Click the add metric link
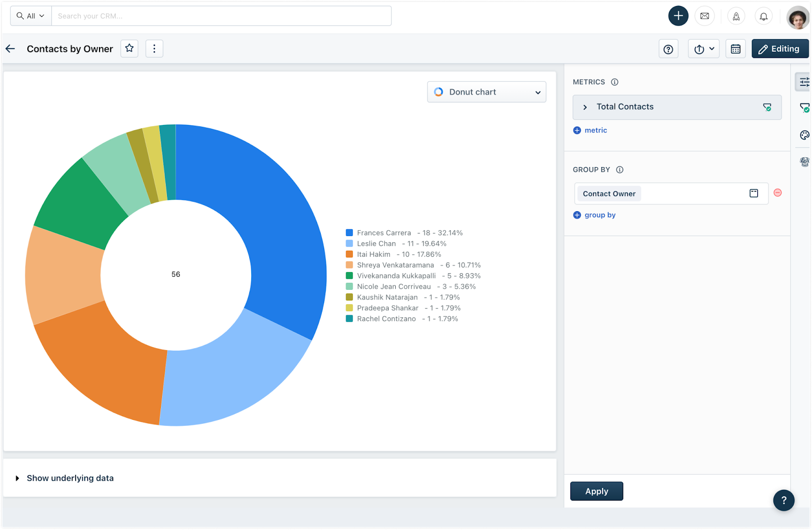812x530 pixels. [590, 130]
